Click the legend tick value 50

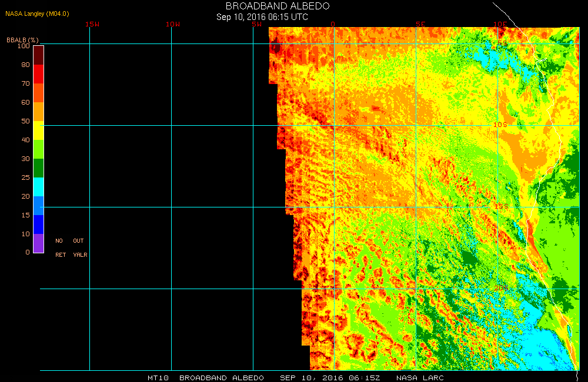tap(25, 121)
